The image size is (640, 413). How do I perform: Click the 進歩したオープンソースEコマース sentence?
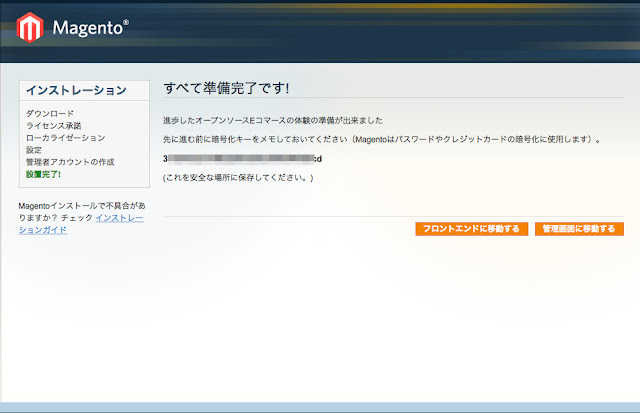click(x=273, y=120)
